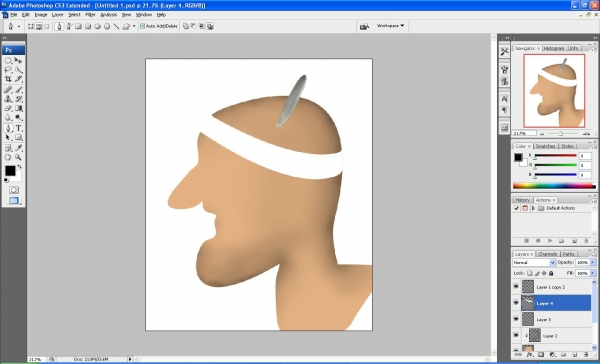This screenshot has height=364, width=600.
Task: Swap foreground and background colors
Action: coord(20,167)
